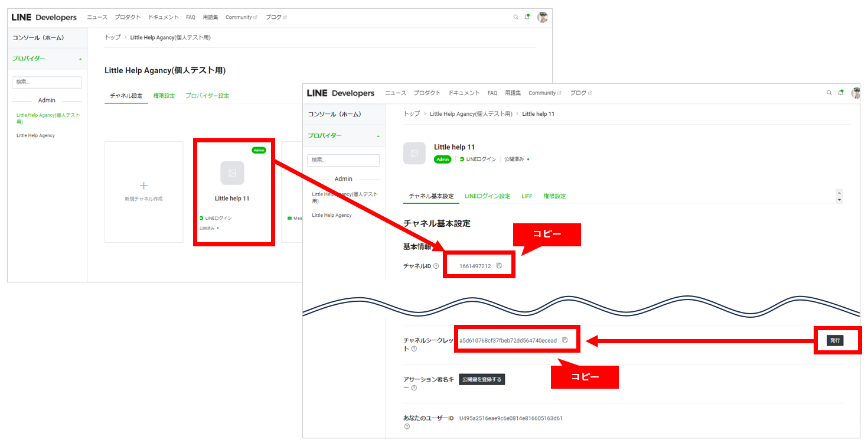Open the LIFF tab
Viewport: 868px width, 446px height.
click(527, 196)
